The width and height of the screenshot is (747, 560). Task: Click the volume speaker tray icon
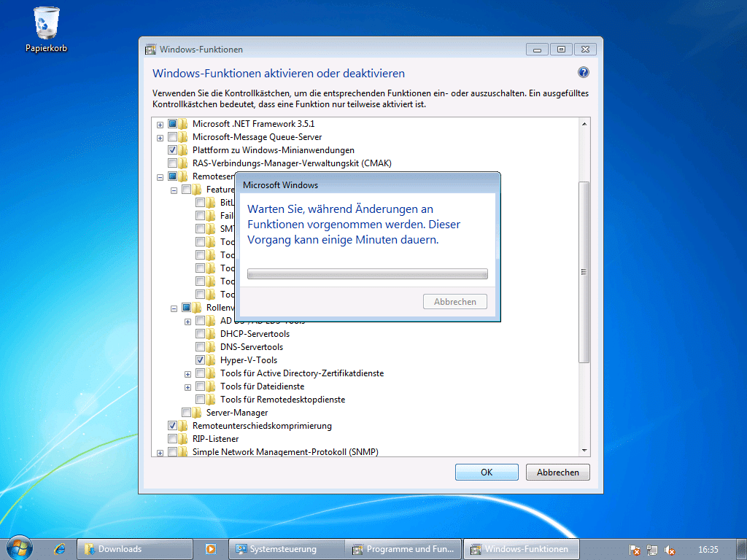670,550
